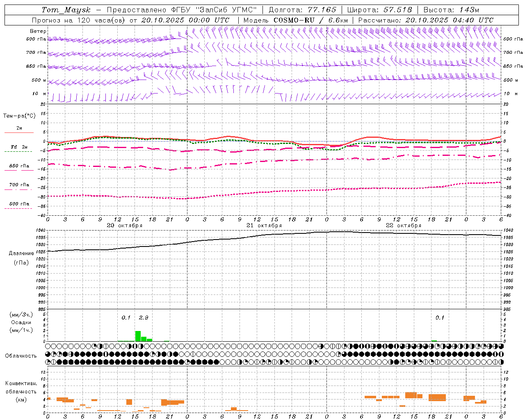The width and height of the screenshot is (525, 420).
Task: Click the "Осадки" precipitation label
Action: 21,323
